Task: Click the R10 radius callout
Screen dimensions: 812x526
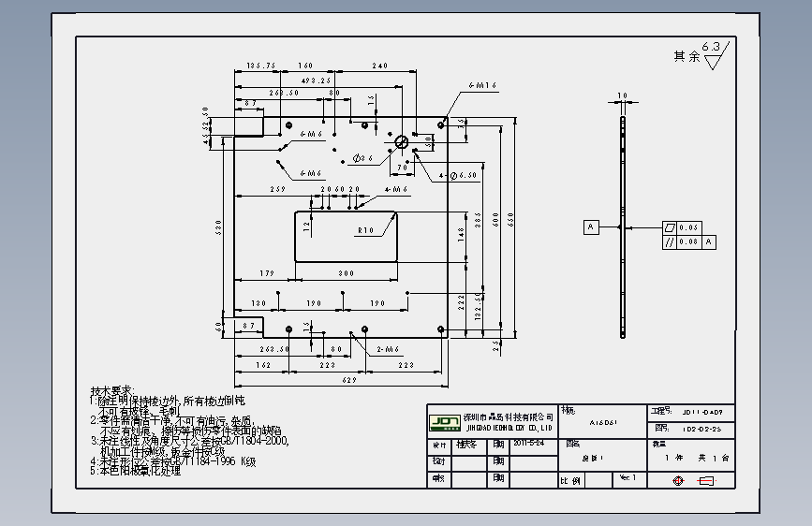Action: pos(365,230)
